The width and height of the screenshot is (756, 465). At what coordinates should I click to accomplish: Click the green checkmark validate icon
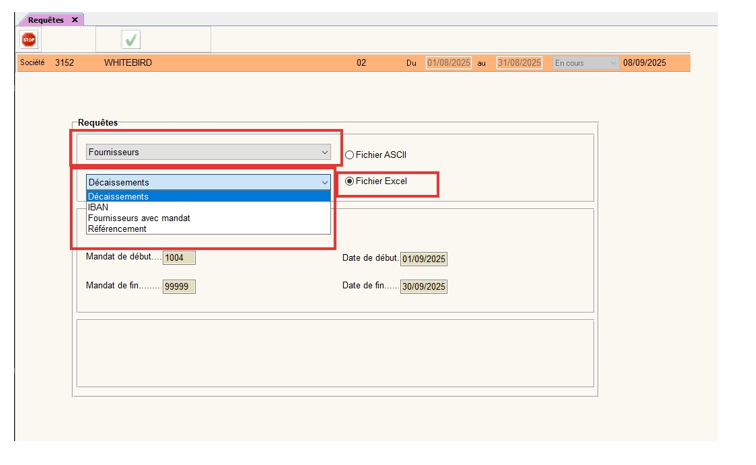(x=131, y=40)
